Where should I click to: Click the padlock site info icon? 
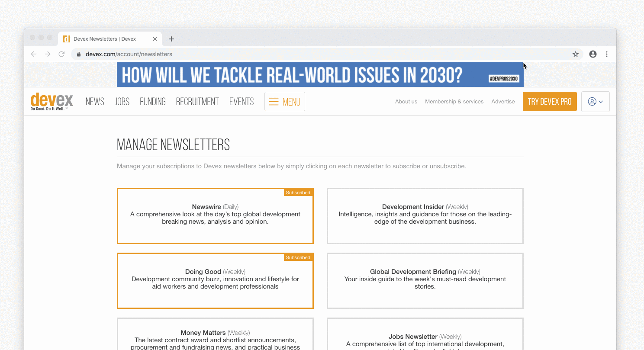(79, 54)
